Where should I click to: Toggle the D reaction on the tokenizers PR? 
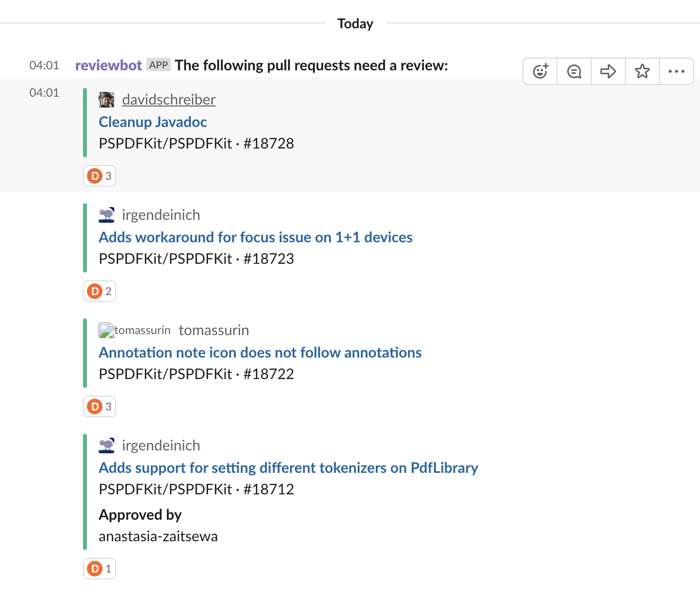99,568
